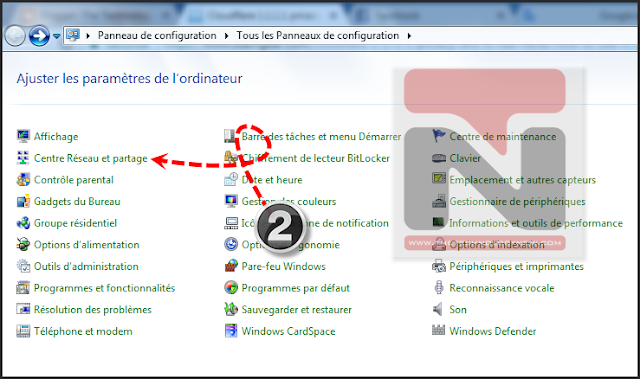Screen dimensions: 640x379
Task: Click the Gestion des couleurs monitor icon
Action: 231,201
